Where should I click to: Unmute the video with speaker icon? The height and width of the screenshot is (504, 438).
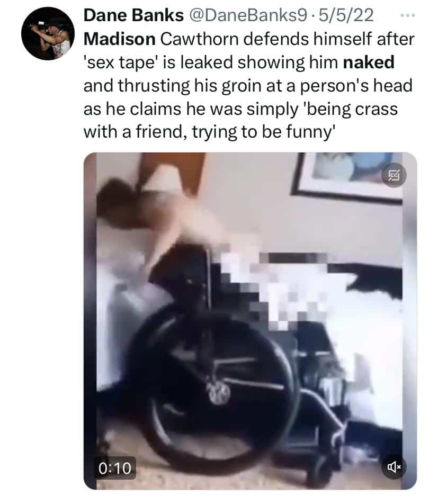(394, 466)
